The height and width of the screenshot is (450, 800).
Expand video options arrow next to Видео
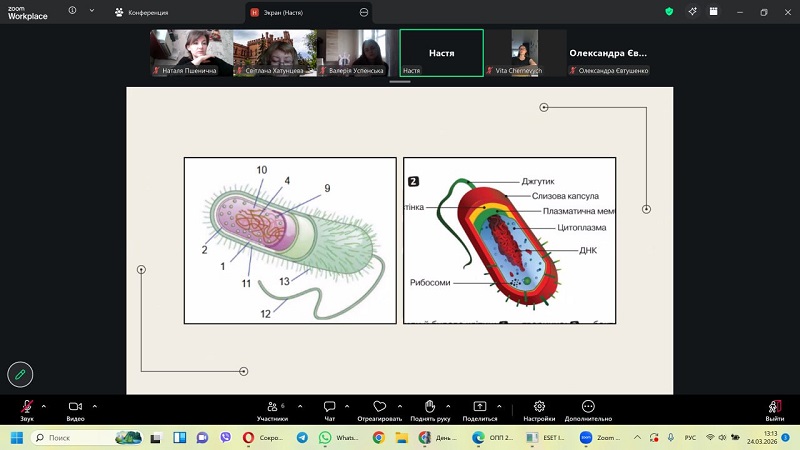tap(95, 406)
